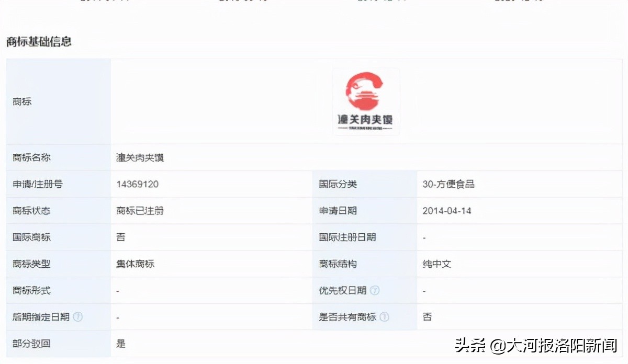628x364 pixels.
Task: Click the 商标名称 label cell
Action: [58, 157]
